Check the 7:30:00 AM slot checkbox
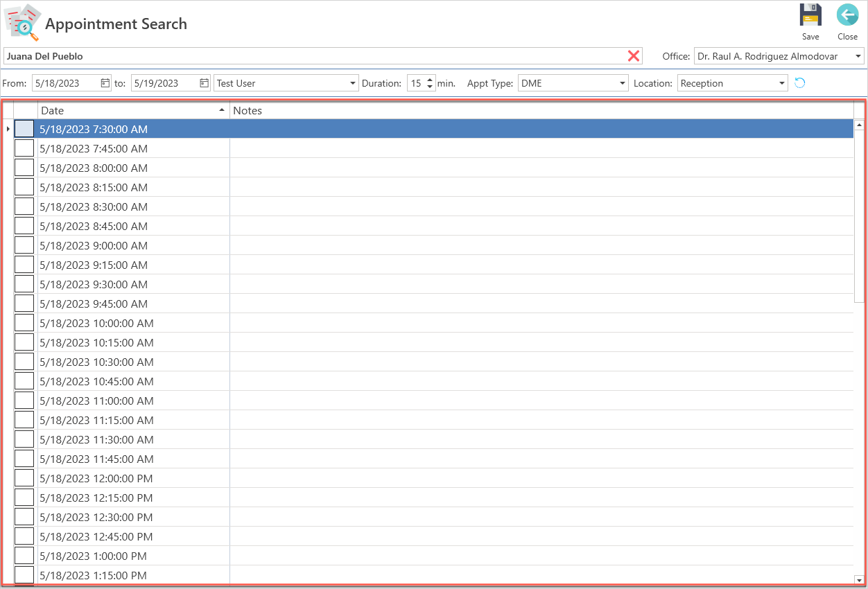Viewport: 868px width, 589px height. click(24, 129)
